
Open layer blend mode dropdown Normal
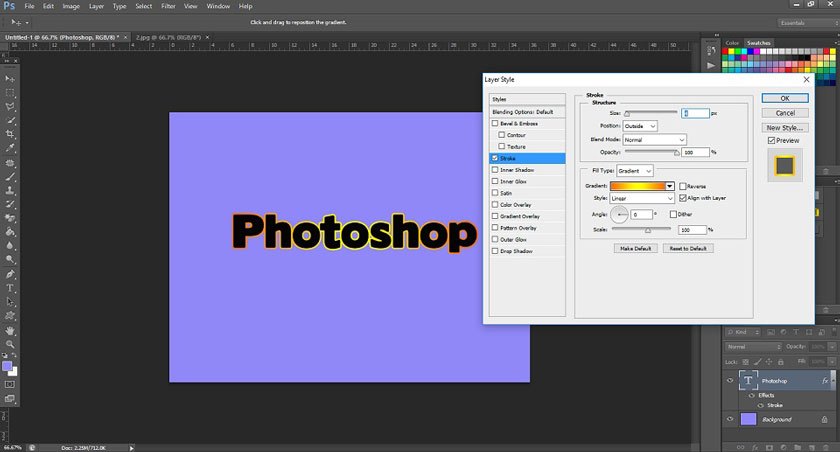(754, 347)
